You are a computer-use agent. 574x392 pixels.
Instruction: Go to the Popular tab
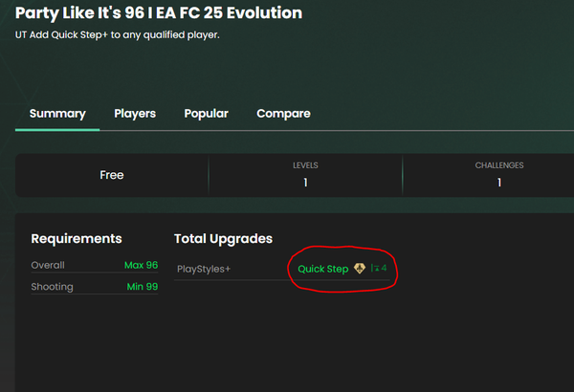(206, 114)
